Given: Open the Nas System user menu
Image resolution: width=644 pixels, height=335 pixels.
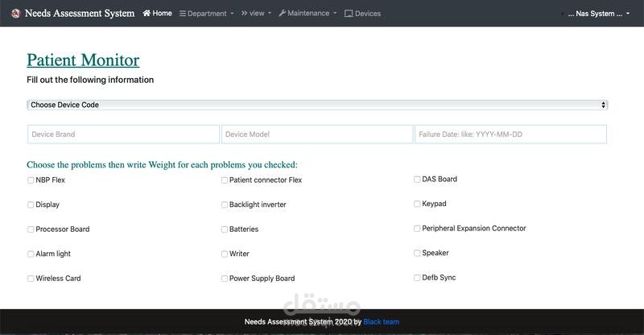Looking at the screenshot, I should (x=597, y=14).
